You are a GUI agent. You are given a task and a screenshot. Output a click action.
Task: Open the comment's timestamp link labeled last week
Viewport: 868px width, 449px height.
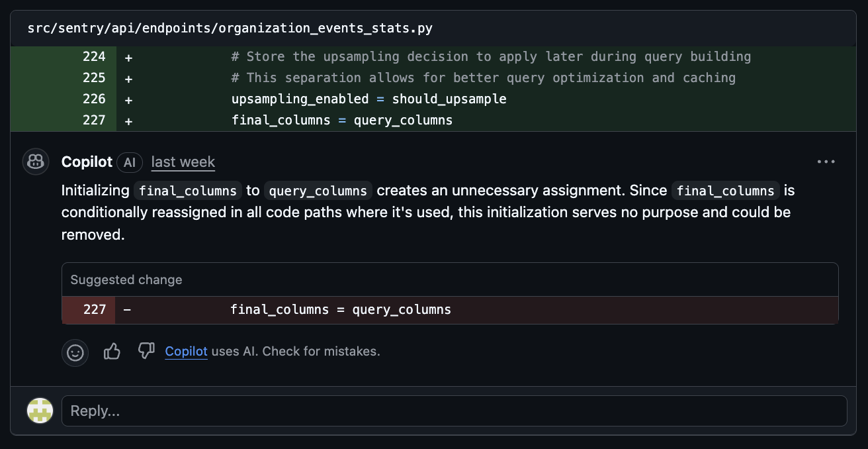[183, 162]
